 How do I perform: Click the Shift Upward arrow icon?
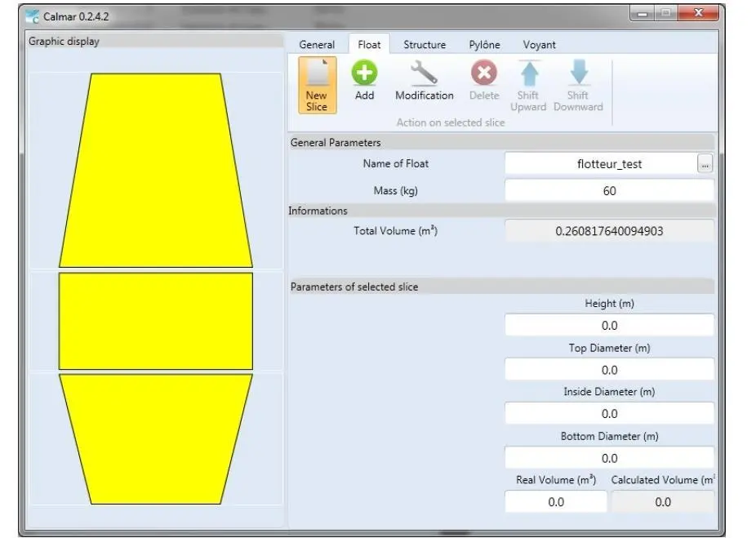[x=529, y=73]
